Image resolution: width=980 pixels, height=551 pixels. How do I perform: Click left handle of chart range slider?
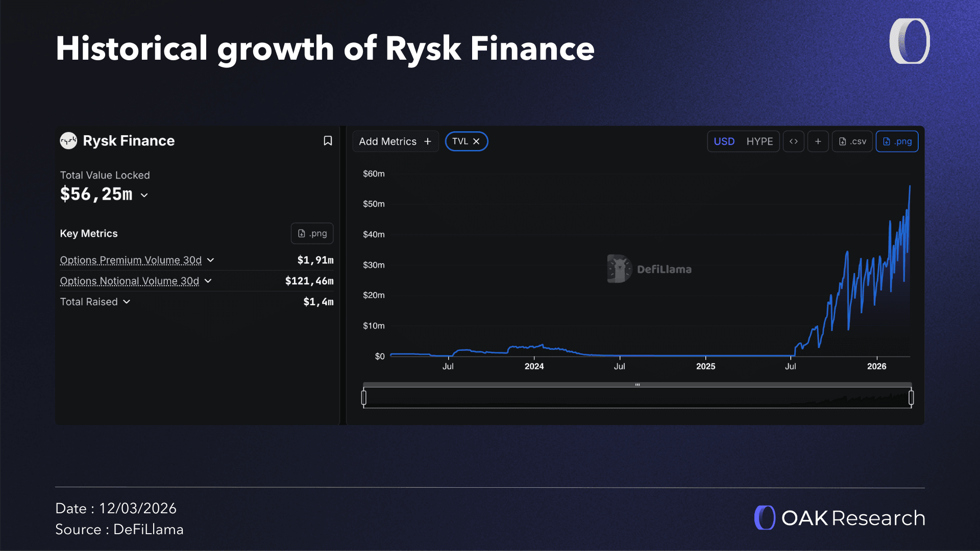tap(364, 397)
